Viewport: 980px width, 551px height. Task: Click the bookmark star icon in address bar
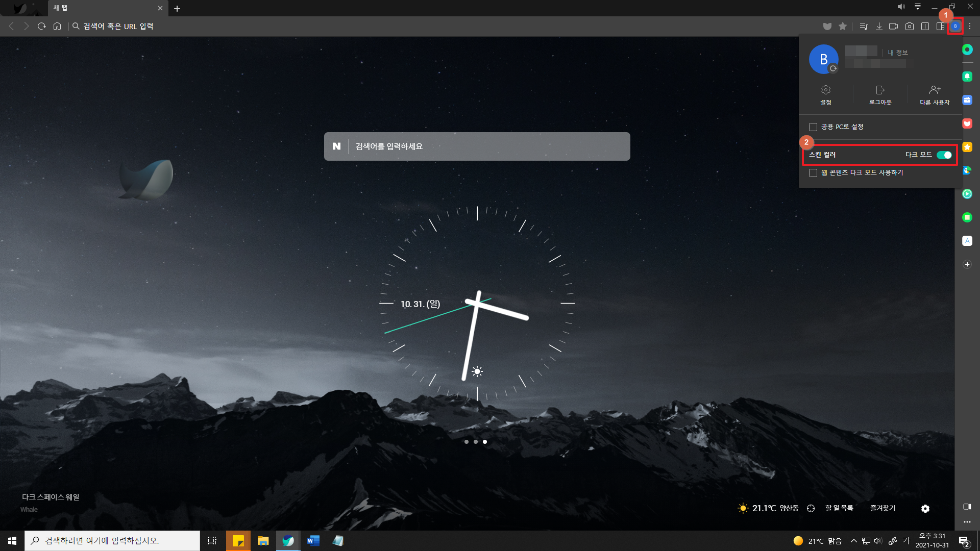point(843,26)
